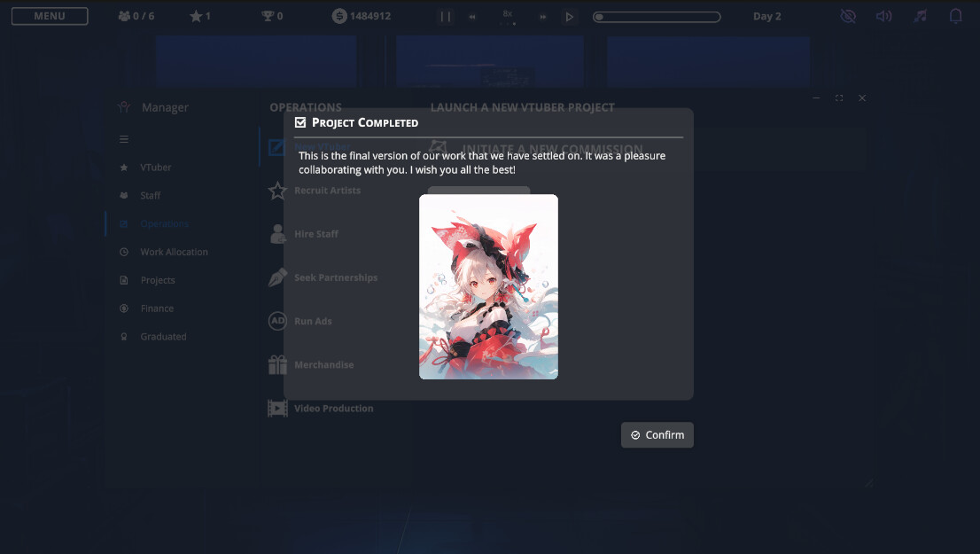Screen dimensions: 980x554
Task: Click the music note audio icon
Action: [x=919, y=15]
